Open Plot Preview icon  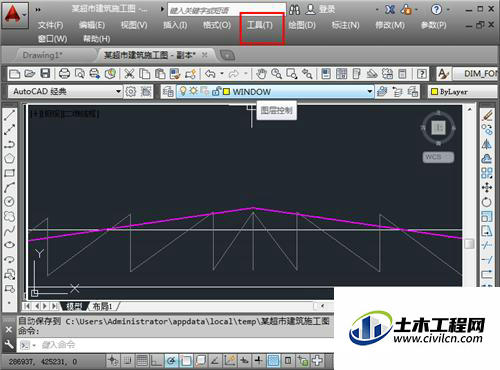80,74
